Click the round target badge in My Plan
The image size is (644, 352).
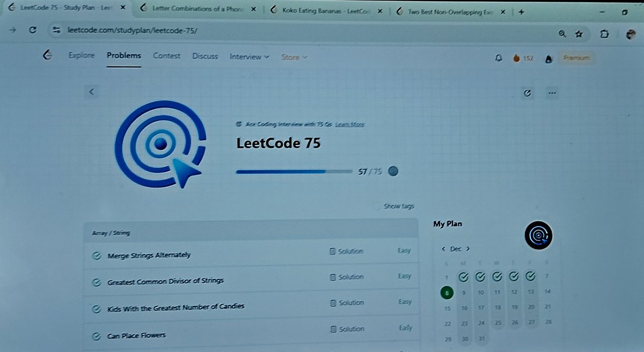coord(538,234)
